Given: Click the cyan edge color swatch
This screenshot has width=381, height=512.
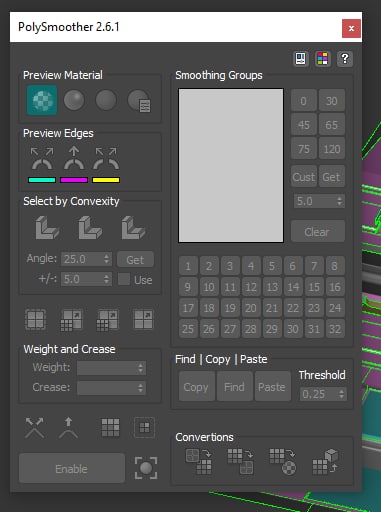Looking at the screenshot, I should [x=42, y=180].
